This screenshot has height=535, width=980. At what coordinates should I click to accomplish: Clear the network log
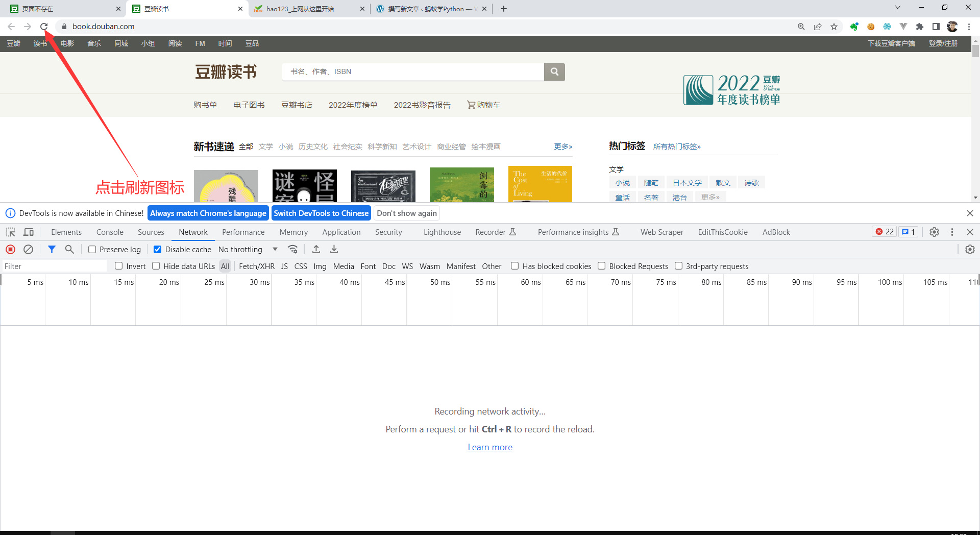[29, 249]
